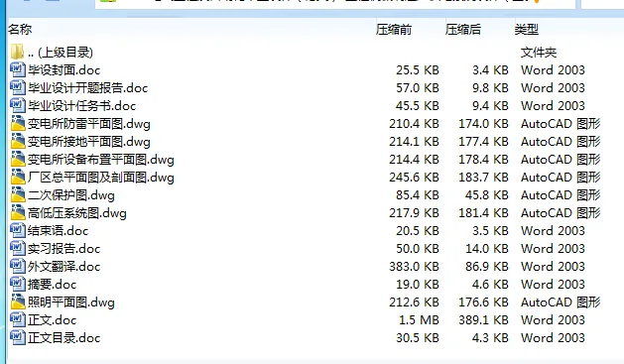Select file name 厂区总平面图及剖面图.dwg

(101, 178)
